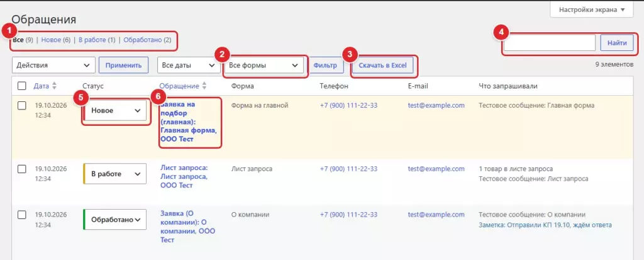Screen dimensions: 644x260
Task: Click email in Форма на главной row
Action: [x=436, y=105]
